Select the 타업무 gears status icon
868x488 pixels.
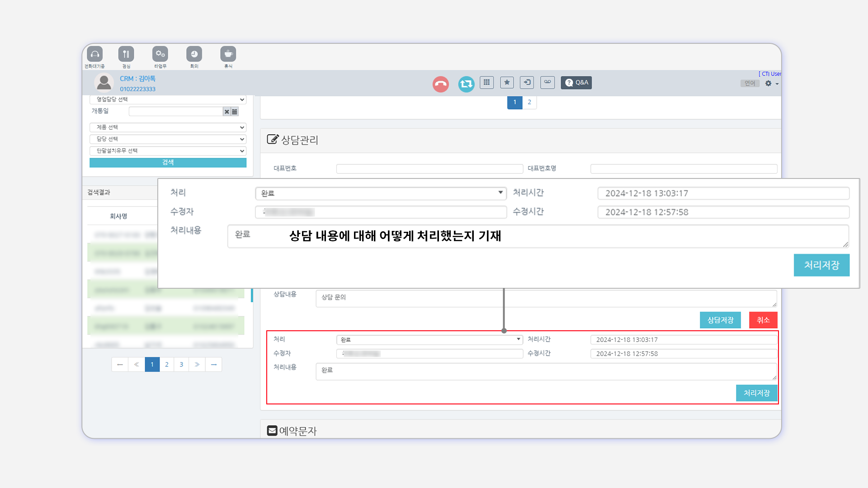[x=160, y=54]
